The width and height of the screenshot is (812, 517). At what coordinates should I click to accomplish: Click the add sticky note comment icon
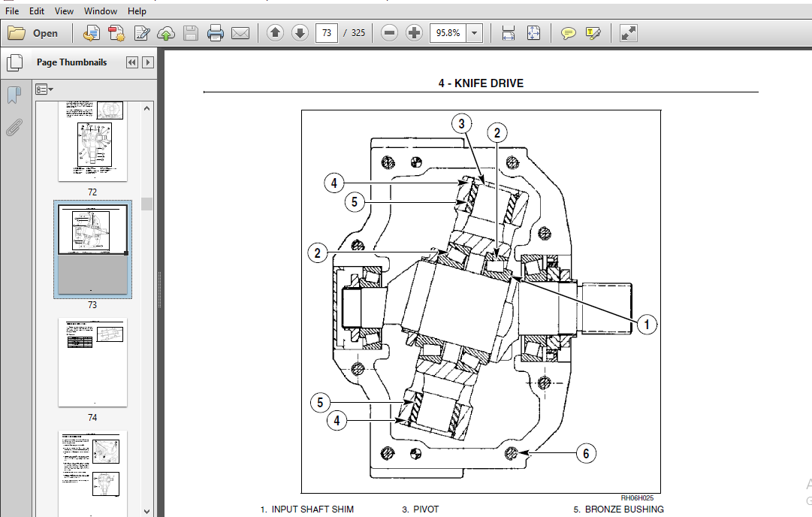[569, 33]
